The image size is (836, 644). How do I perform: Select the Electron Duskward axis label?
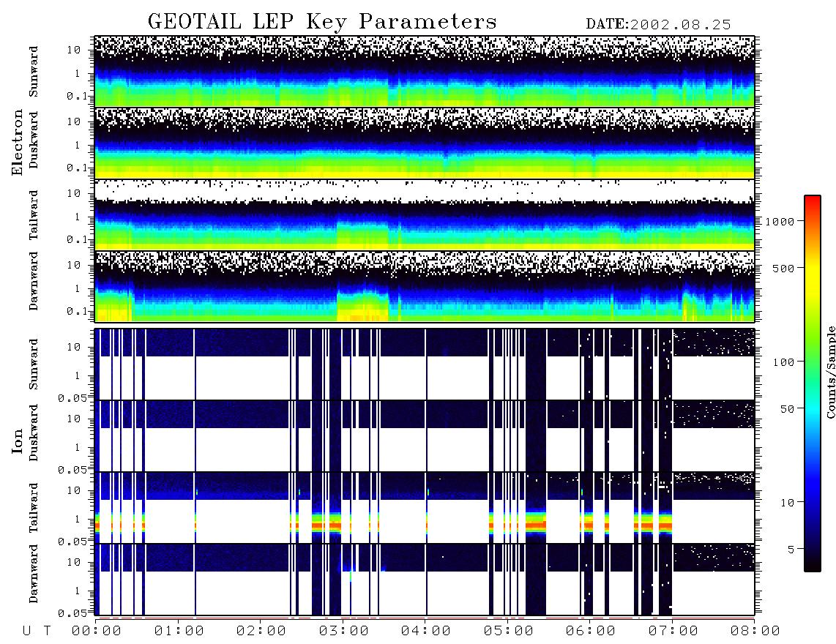(34, 140)
